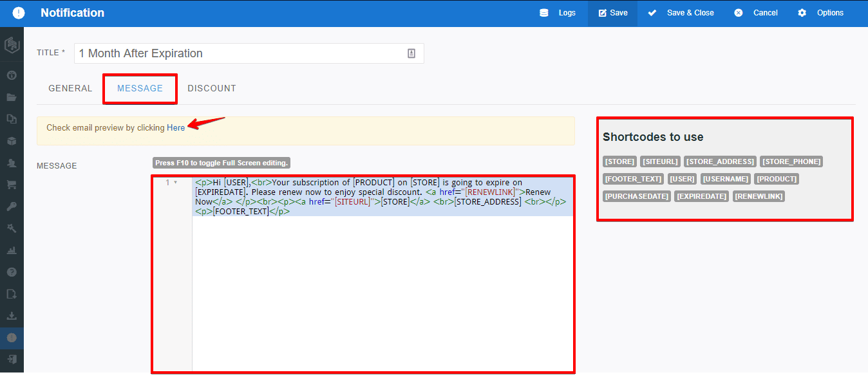This screenshot has width=868, height=377.
Task: Click the [RENEWLINK] shortcode tag
Action: [759, 196]
